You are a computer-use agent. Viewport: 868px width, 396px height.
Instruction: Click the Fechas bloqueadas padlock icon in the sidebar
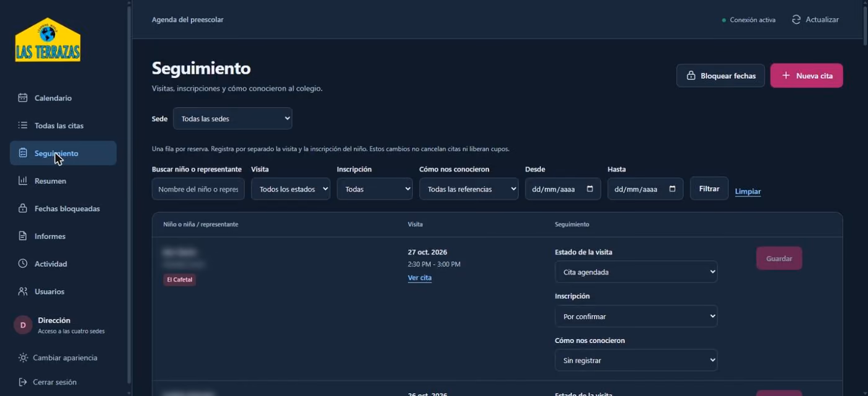click(x=23, y=208)
